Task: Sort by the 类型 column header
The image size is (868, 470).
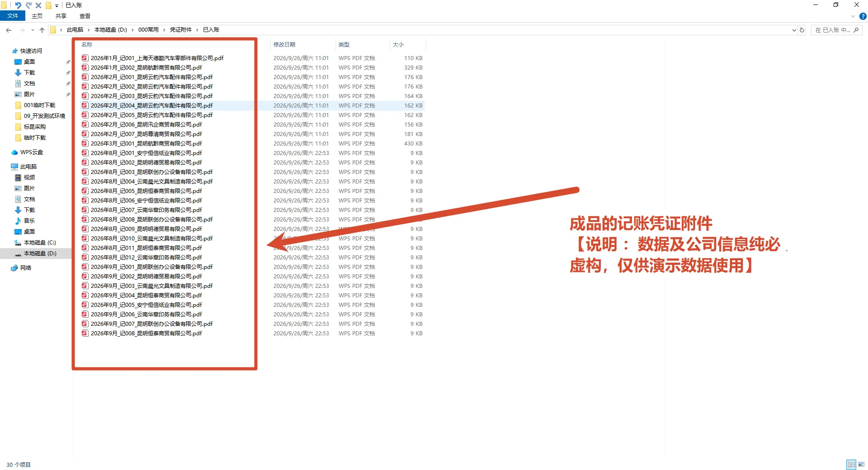Action: 344,45
